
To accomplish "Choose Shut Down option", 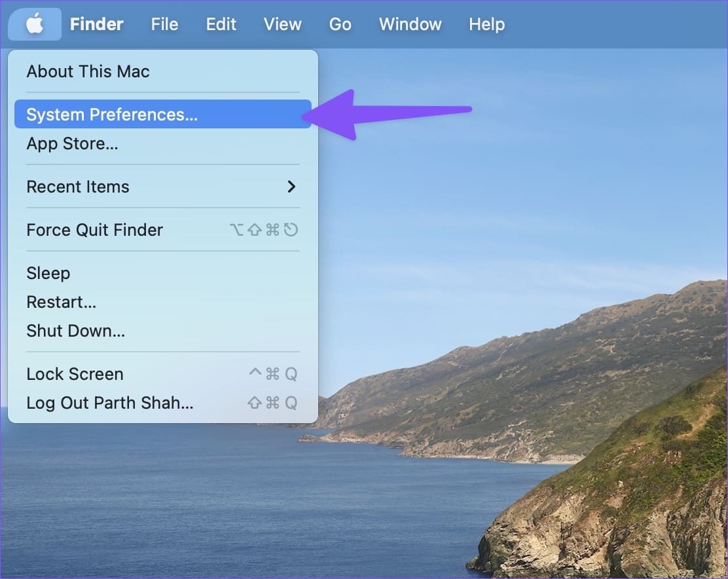I will (x=75, y=331).
